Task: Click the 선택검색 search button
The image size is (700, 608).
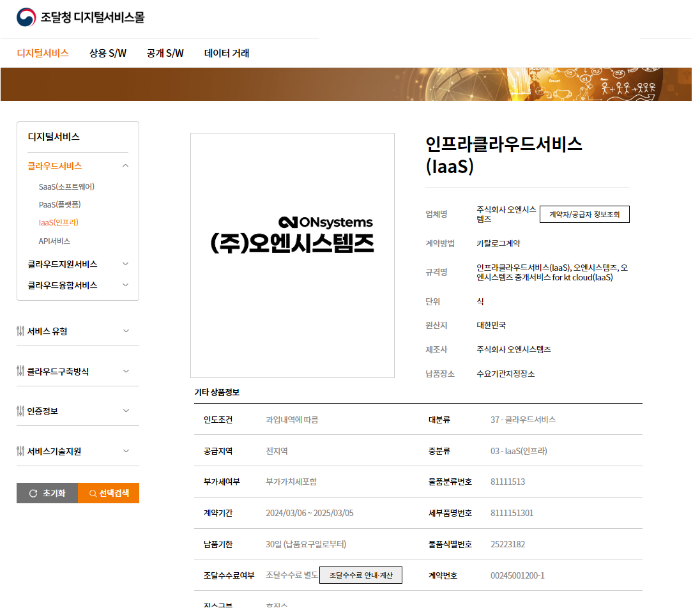Action: coord(109,493)
